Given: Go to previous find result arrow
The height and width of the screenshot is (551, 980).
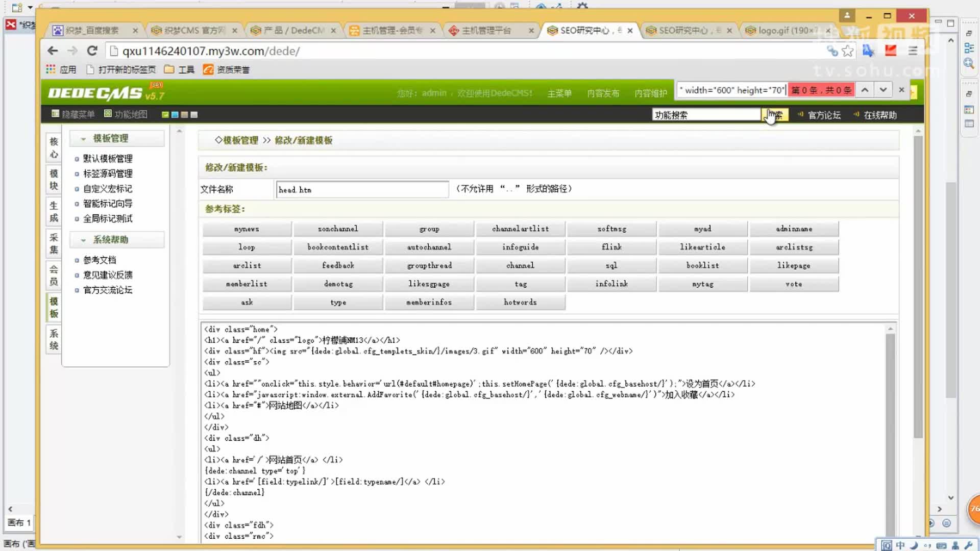Looking at the screenshot, I should coord(865,90).
